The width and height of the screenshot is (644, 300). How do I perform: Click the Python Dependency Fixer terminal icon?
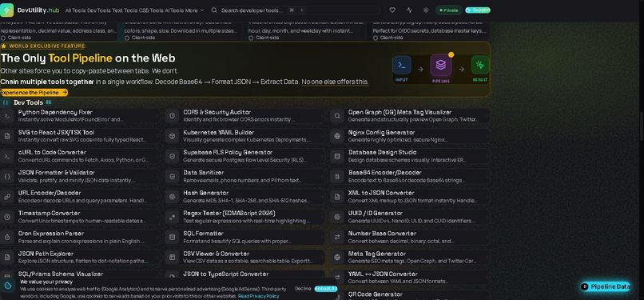click(7, 116)
